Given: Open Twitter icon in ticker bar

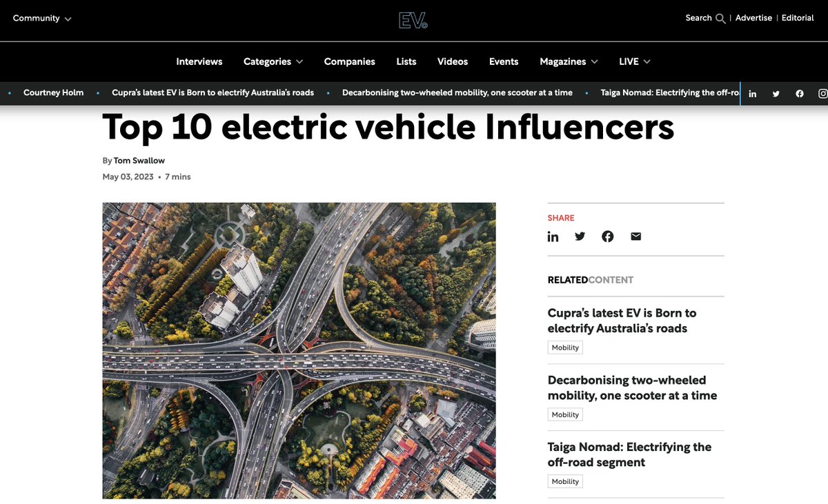Looking at the screenshot, I should (776, 94).
